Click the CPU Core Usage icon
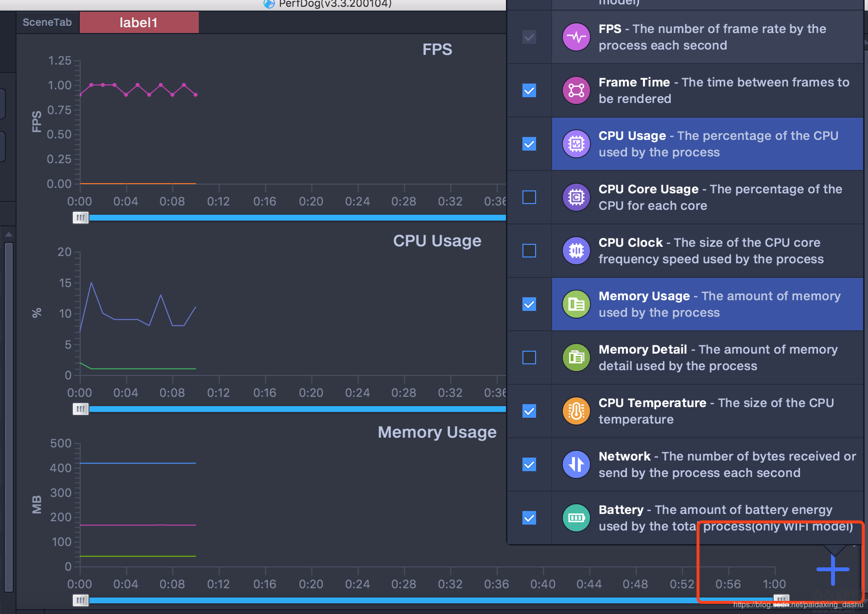Viewport: 868px width, 614px height. pos(576,197)
